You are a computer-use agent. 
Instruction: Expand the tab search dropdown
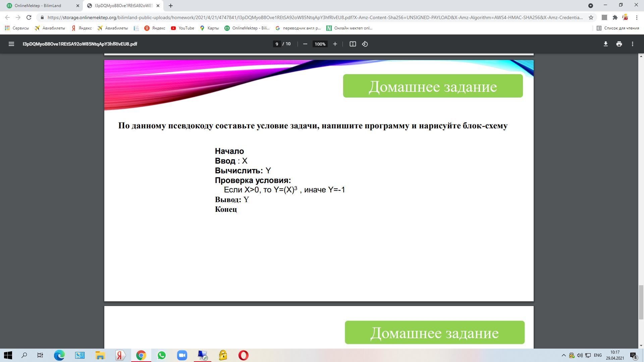point(591,6)
